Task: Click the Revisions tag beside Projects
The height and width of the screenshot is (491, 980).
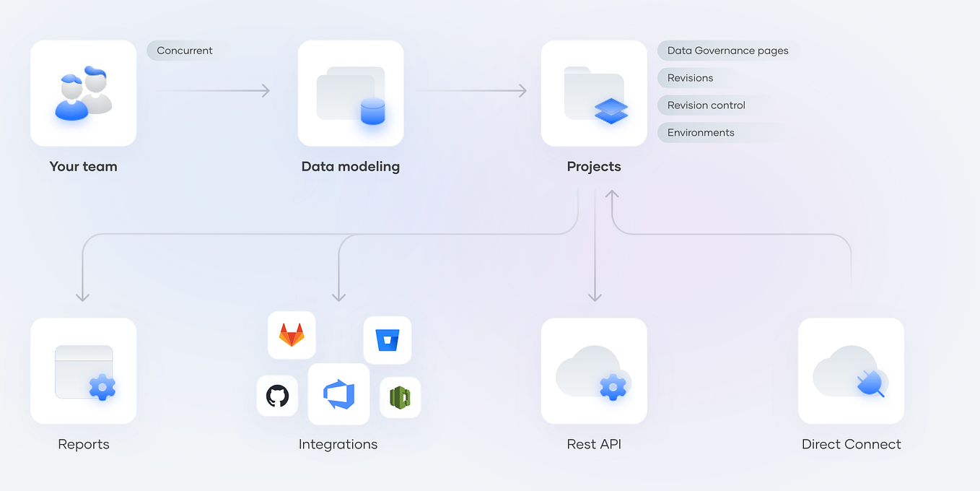Action: (x=691, y=78)
